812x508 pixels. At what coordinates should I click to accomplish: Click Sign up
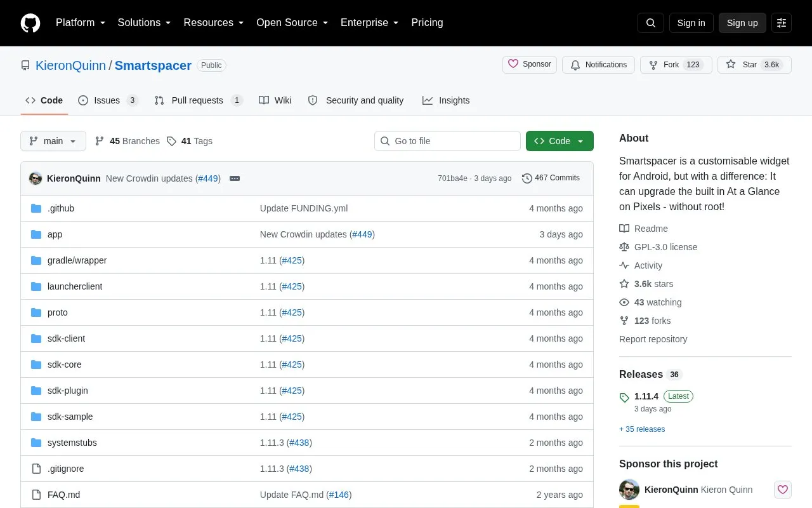(742, 23)
